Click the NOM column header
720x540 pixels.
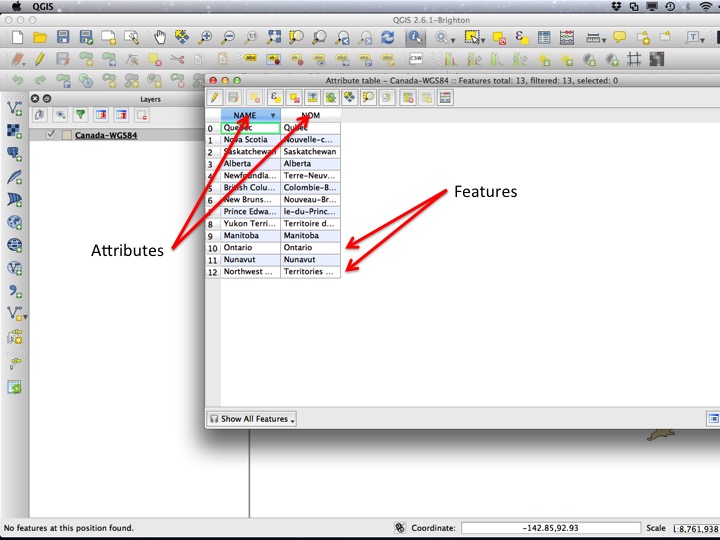310,115
